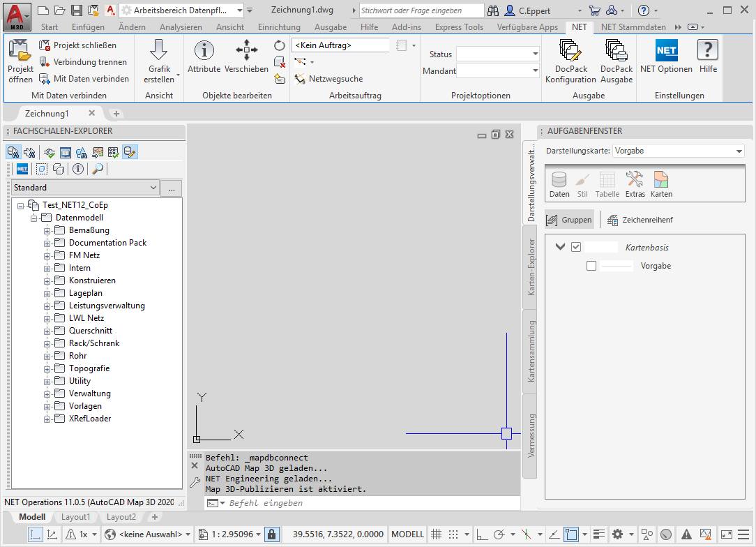Click Projekt schließen button

77,45
